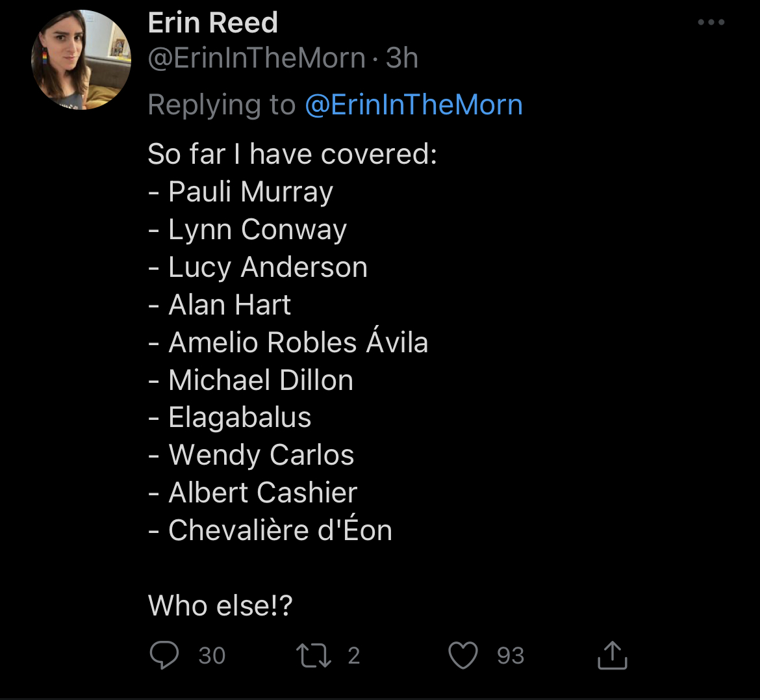Click the like count 93
Viewport: 760px width, 700px height.
(511, 656)
